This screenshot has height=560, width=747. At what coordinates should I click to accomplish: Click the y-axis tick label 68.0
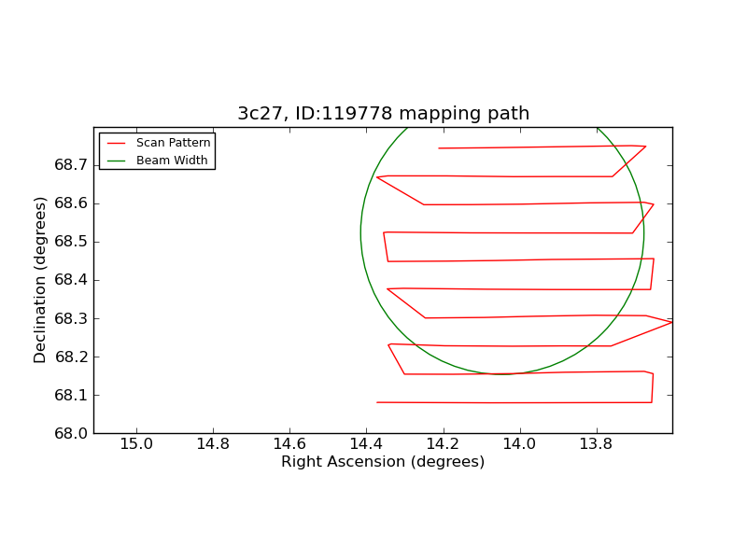tap(71, 433)
